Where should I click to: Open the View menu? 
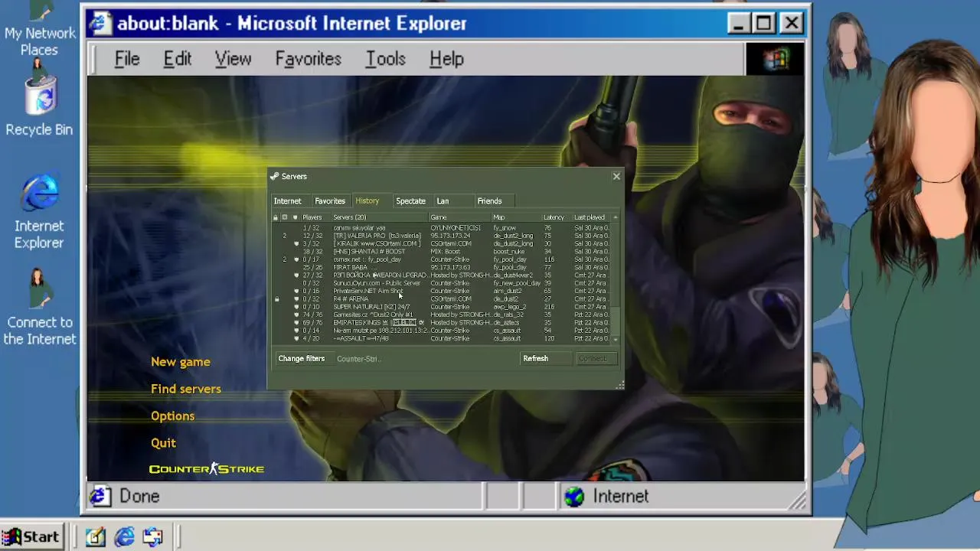(233, 59)
